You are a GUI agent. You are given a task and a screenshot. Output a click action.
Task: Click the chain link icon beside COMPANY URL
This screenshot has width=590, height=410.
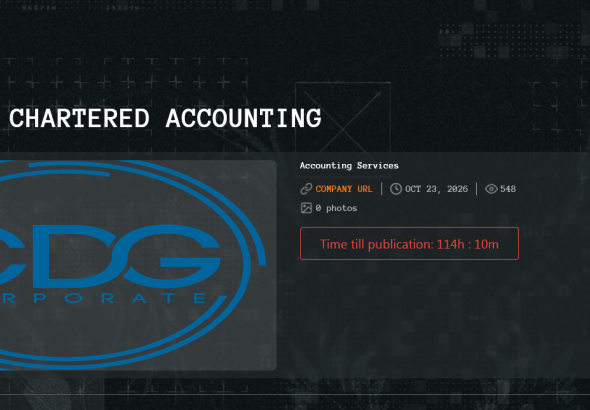click(306, 189)
